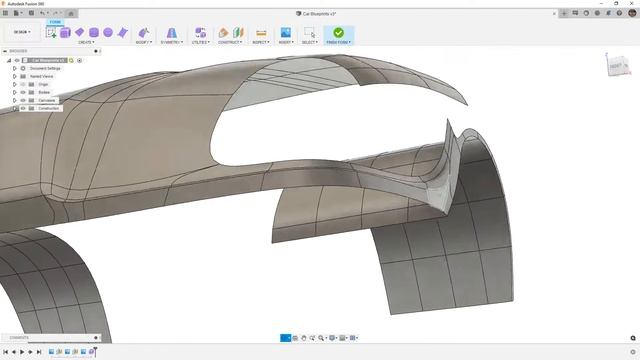Select the form Cylinder tool
The image size is (640, 360).
[x=94, y=33]
